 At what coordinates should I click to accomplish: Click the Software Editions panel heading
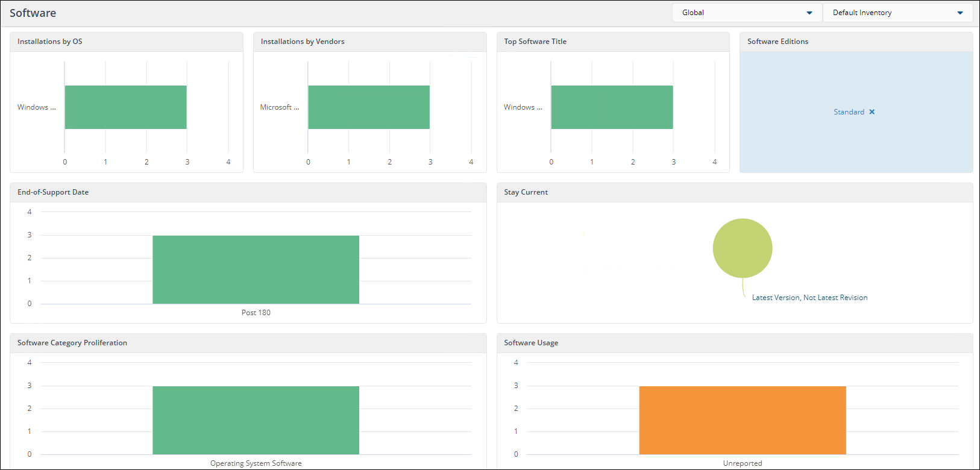click(x=777, y=42)
